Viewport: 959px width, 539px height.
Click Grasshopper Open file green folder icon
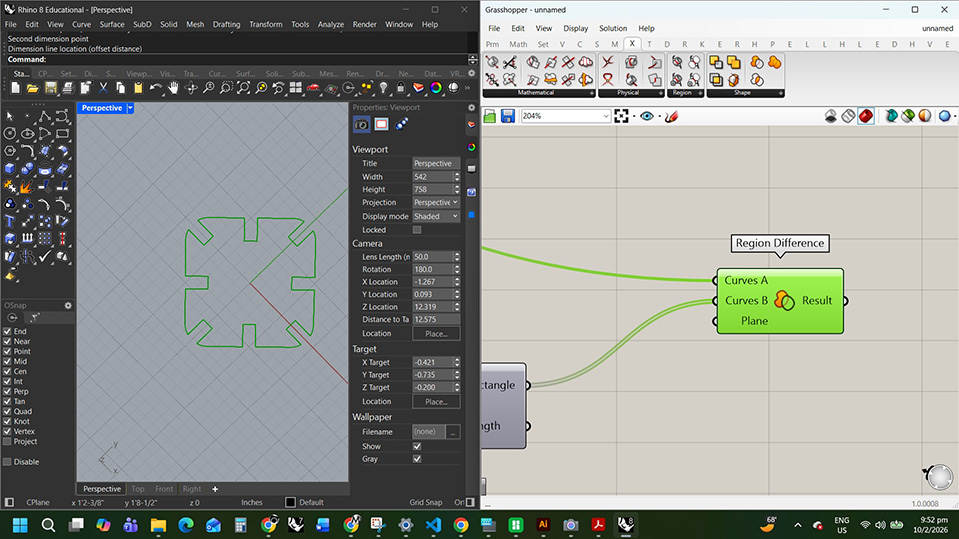click(x=490, y=116)
